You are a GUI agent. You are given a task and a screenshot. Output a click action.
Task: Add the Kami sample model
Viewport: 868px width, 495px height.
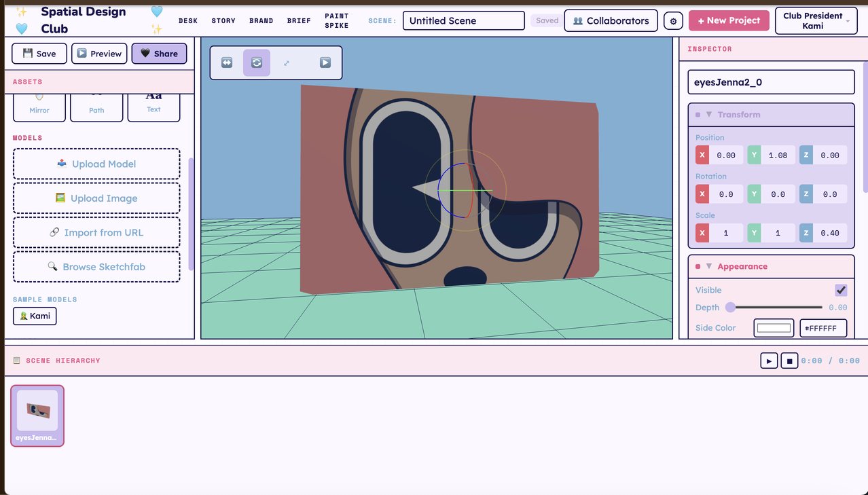35,316
